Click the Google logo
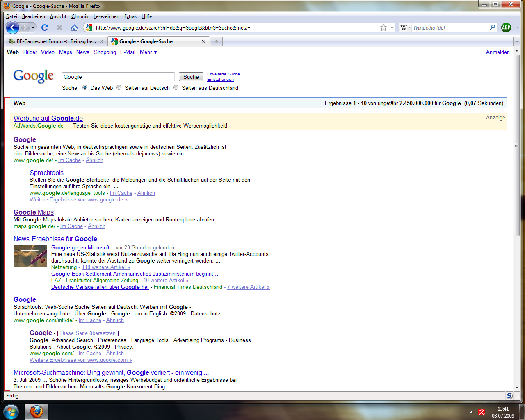525x420 pixels. (x=34, y=76)
